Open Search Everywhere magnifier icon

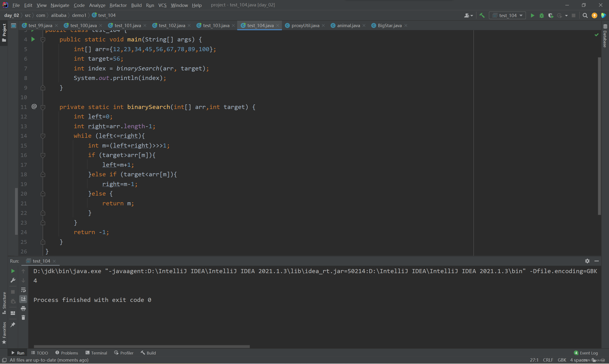[x=585, y=15]
